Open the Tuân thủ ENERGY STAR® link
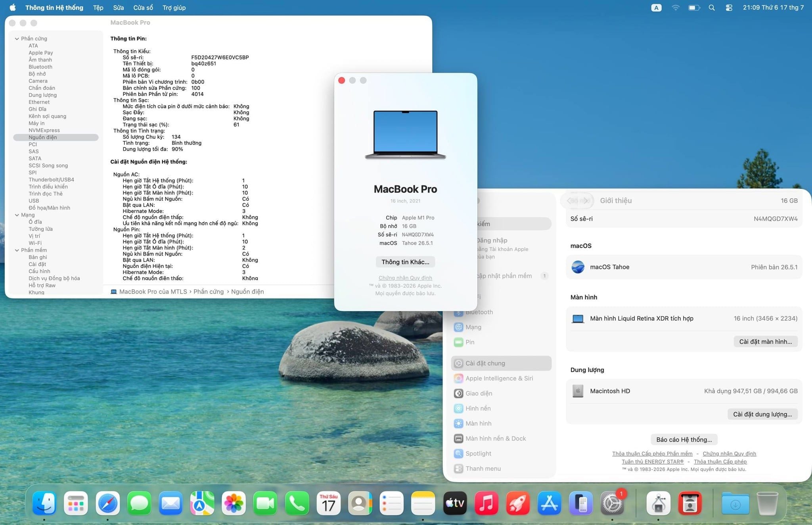Image resolution: width=812 pixels, height=525 pixels. (x=653, y=462)
